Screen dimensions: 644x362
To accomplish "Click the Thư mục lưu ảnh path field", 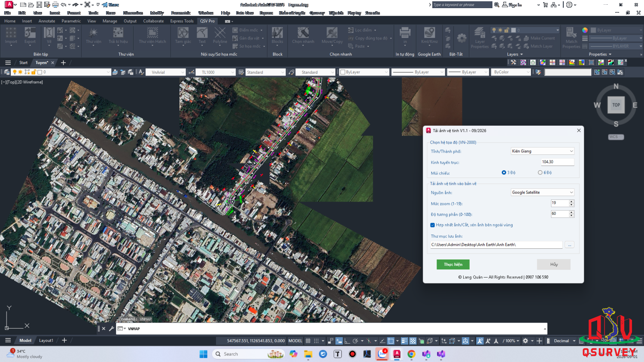I will point(497,244).
